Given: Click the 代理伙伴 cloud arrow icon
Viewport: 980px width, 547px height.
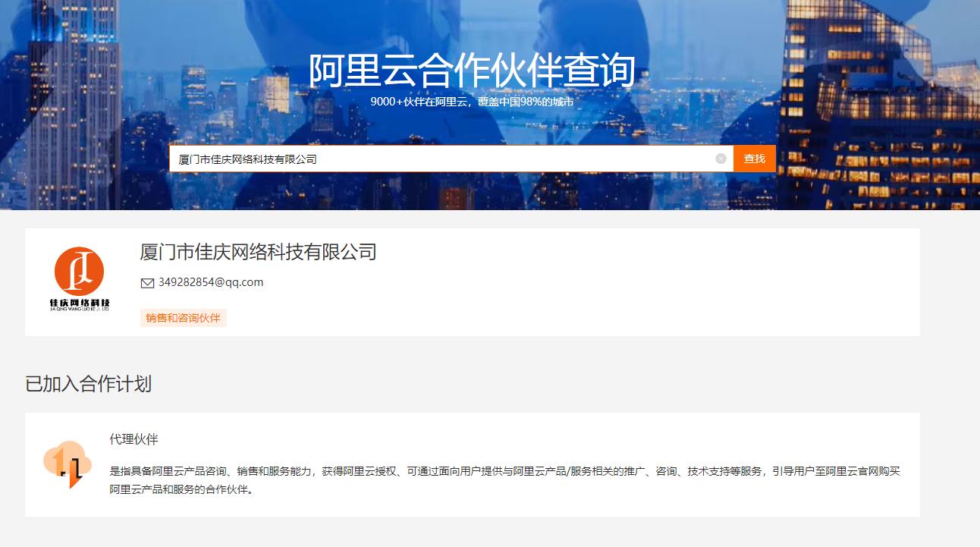Looking at the screenshot, I should (x=68, y=464).
